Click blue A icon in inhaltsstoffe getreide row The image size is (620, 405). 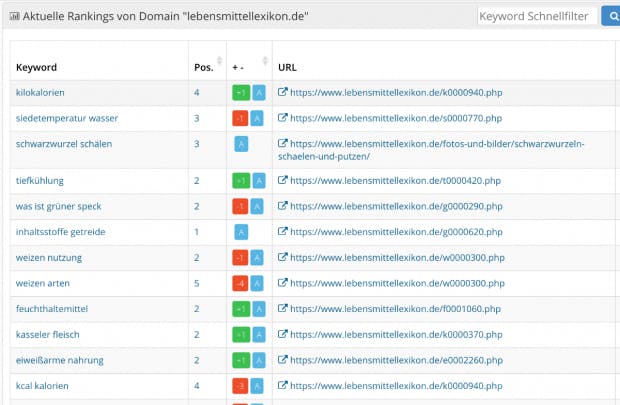pos(241,232)
